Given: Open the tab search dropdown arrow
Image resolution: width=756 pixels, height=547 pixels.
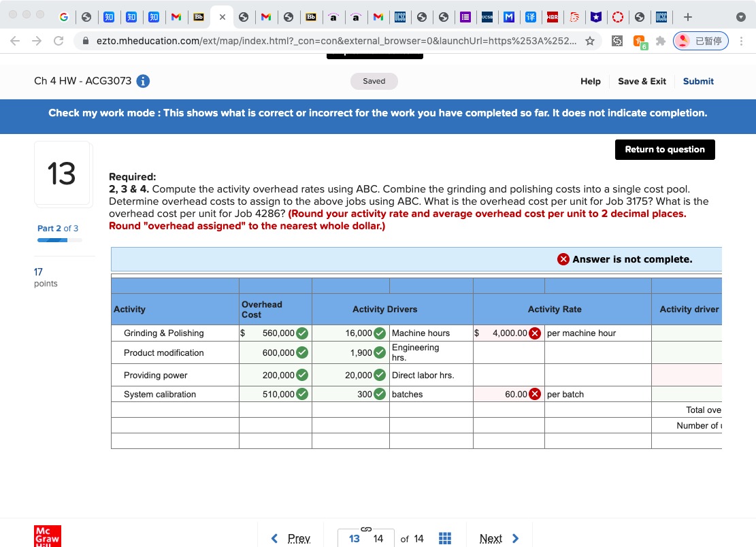Looking at the screenshot, I should [x=741, y=18].
